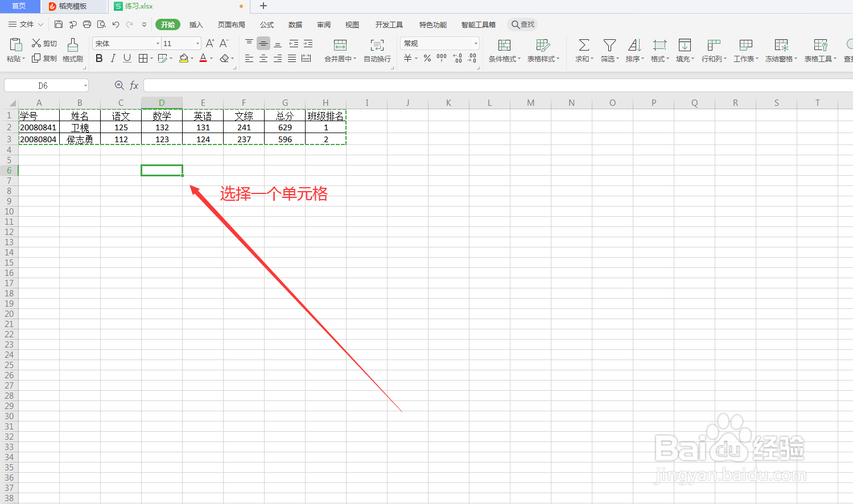Expand the font color dropdown arrow

[210, 57]
